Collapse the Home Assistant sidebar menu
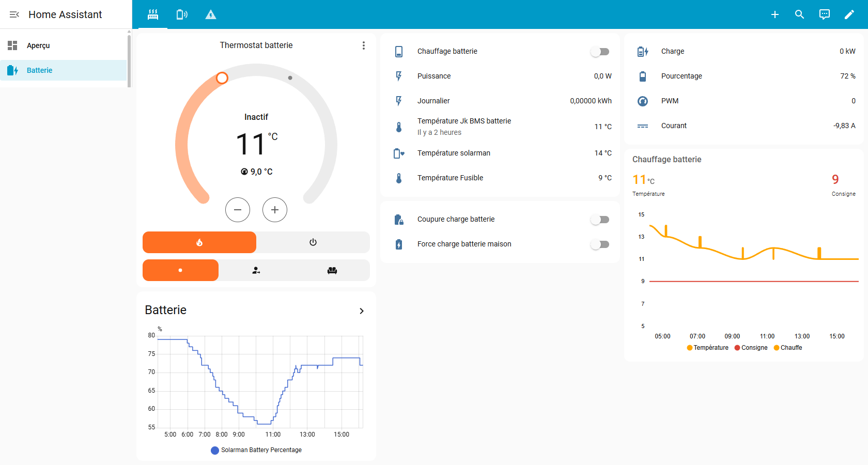Screen dimensions: 868x465 [14, 14]
